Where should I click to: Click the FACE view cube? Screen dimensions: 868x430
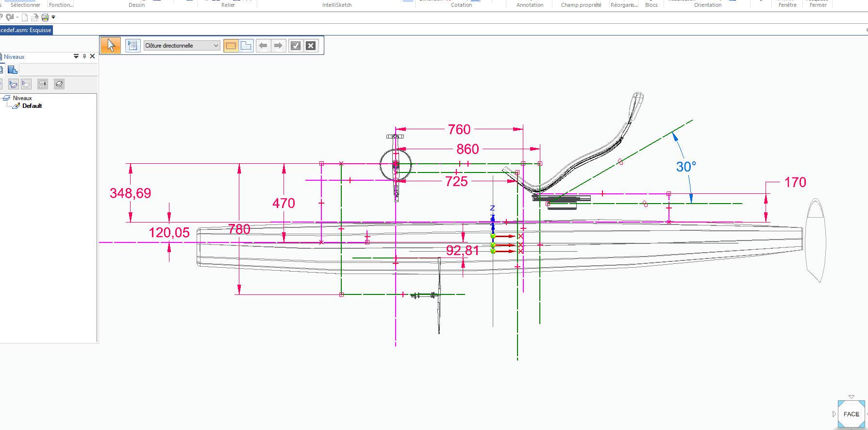pos(851,414)
